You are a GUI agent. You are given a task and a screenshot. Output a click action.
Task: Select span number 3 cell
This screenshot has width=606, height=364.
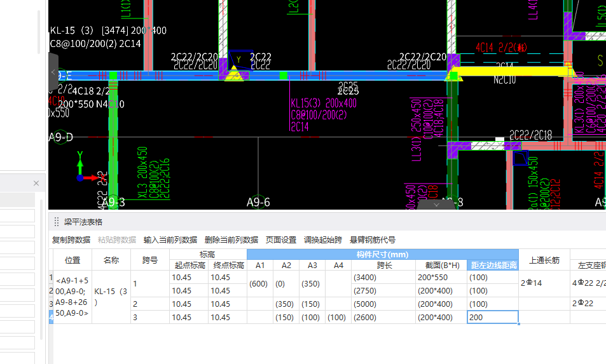click(x=150, y=317)
